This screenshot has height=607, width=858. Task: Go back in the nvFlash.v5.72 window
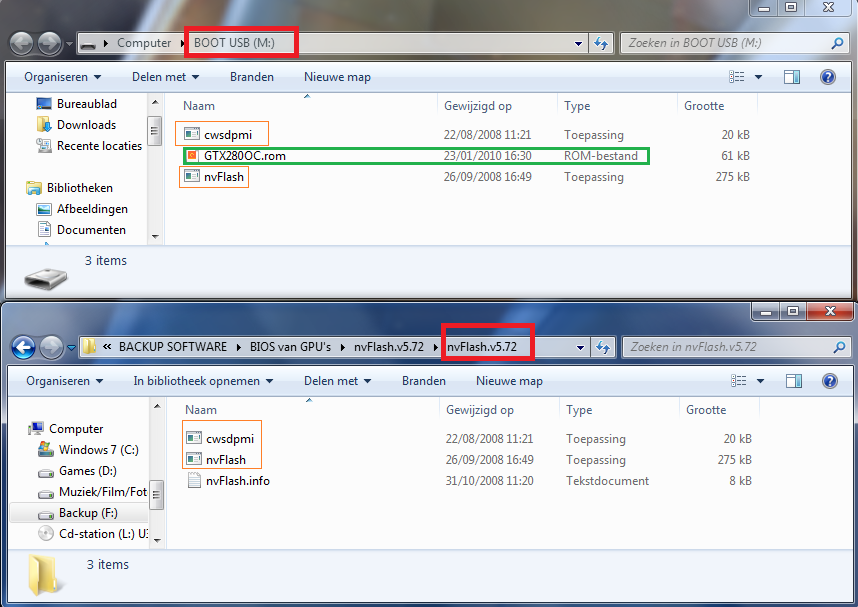[x=24, y=347]
